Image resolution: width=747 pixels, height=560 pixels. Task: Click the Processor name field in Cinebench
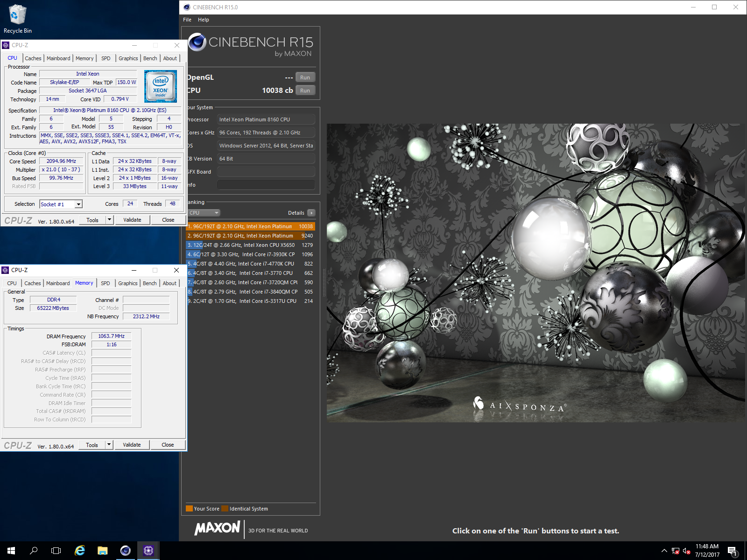266,119
